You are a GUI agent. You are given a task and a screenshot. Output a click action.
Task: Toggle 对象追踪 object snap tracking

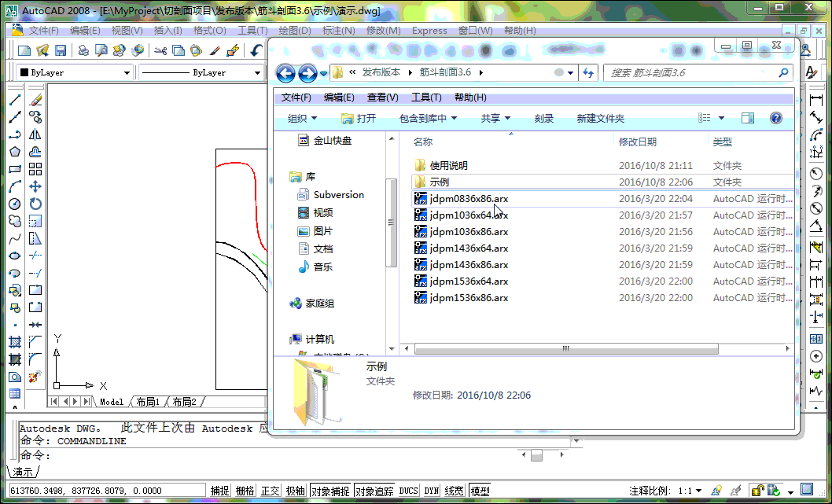click(374, 491)
